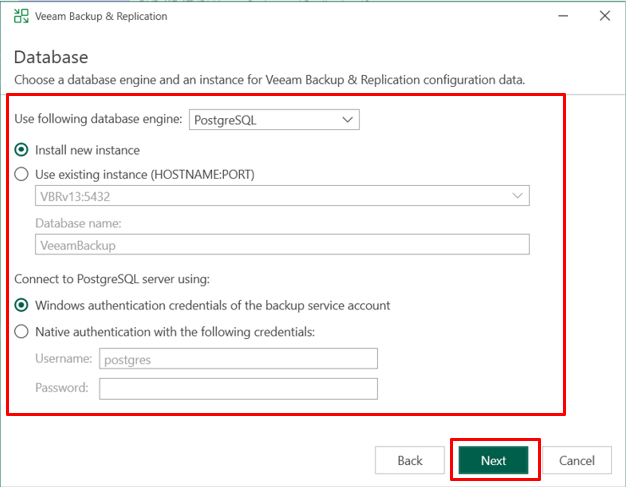This screenshot has width=626, height=487.
Task: Click the Veeam logo icon in title bar
Action: 21,16
